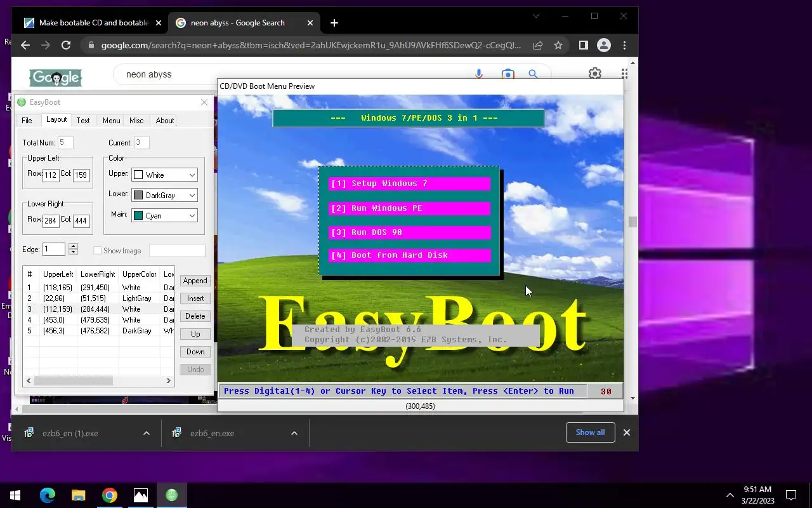Image resolution: width=812 pixels, height=508 pixels.
Task: Move layout item Up
Action: 195,334
